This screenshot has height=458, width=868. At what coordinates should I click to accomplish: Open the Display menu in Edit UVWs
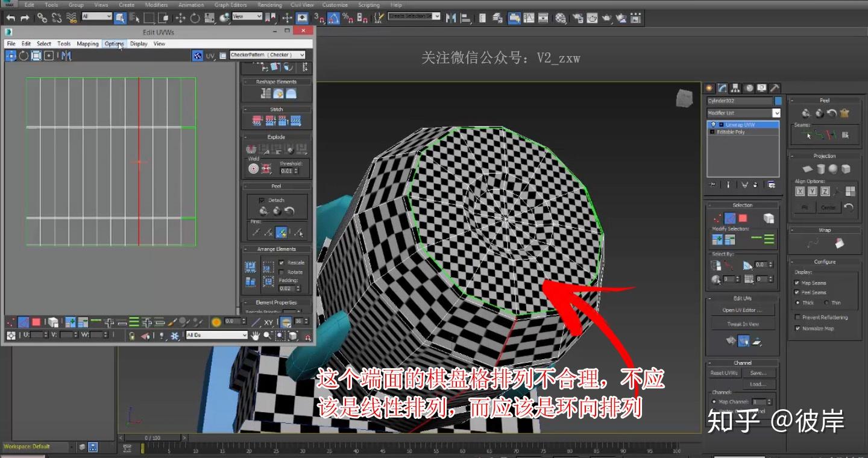[x=139, y=44]
